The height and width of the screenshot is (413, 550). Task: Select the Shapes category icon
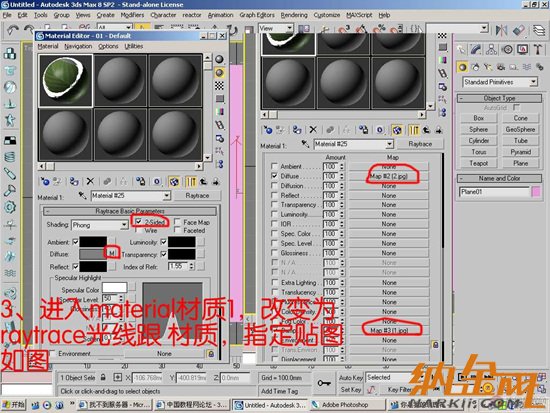pos(475,67)
